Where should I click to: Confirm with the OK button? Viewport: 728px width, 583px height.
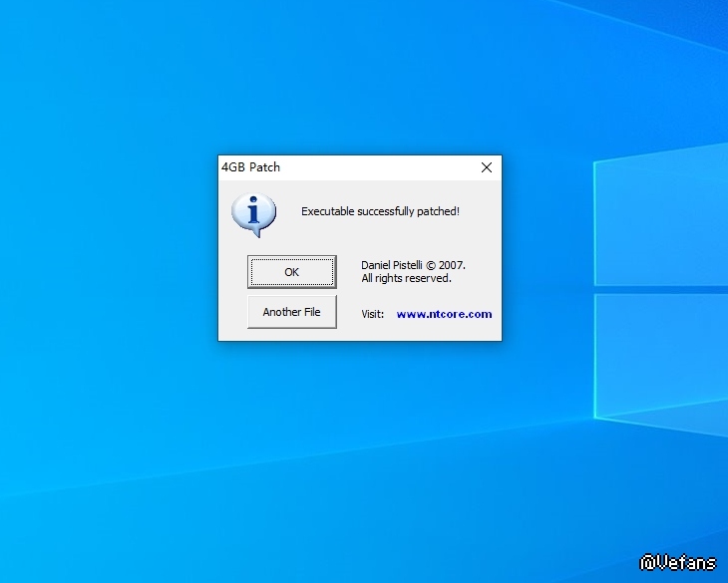tap(291, 272)
